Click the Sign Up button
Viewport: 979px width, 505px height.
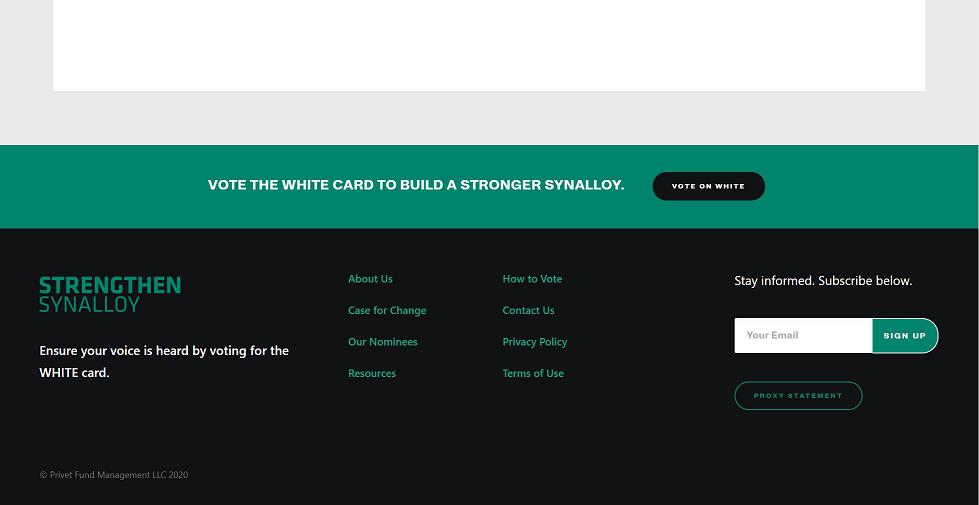pos(904,336)
